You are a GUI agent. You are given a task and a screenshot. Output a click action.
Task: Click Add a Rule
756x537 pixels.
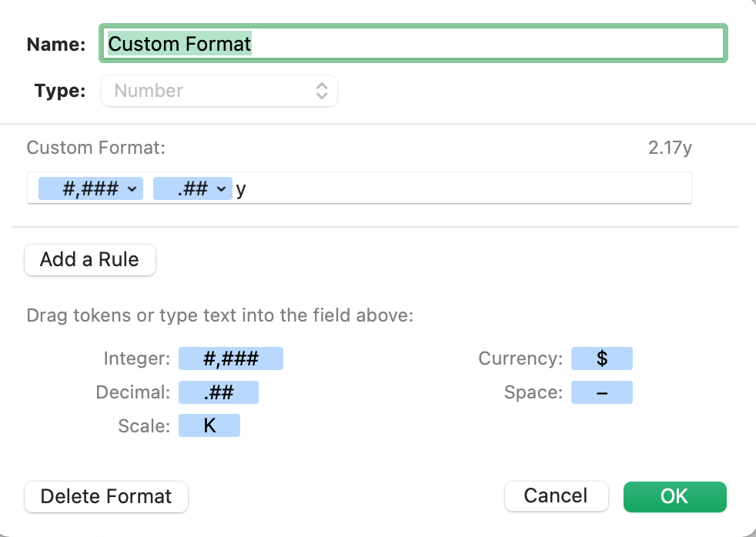(90, 260)
